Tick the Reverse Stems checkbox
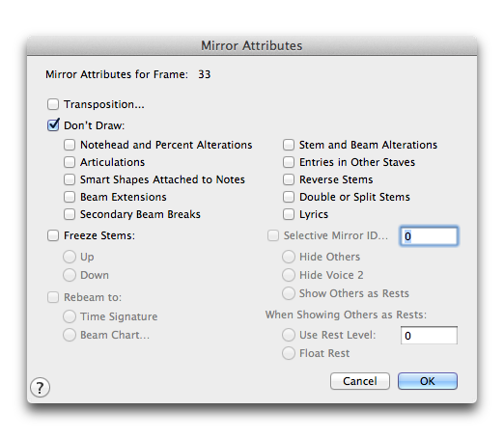Image resolution: width=504 pixels, height=438 pixels. point(289,179)
